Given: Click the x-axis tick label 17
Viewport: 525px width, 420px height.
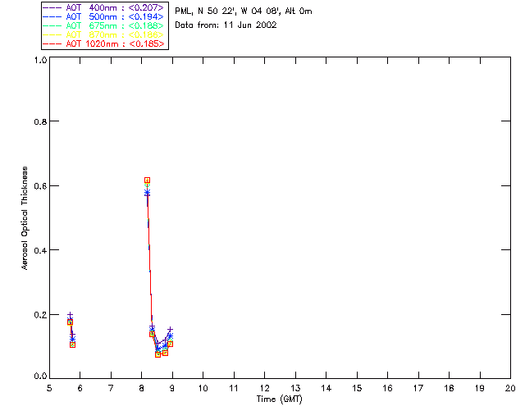Looking at the screenshot, I should tap(418, 388).
